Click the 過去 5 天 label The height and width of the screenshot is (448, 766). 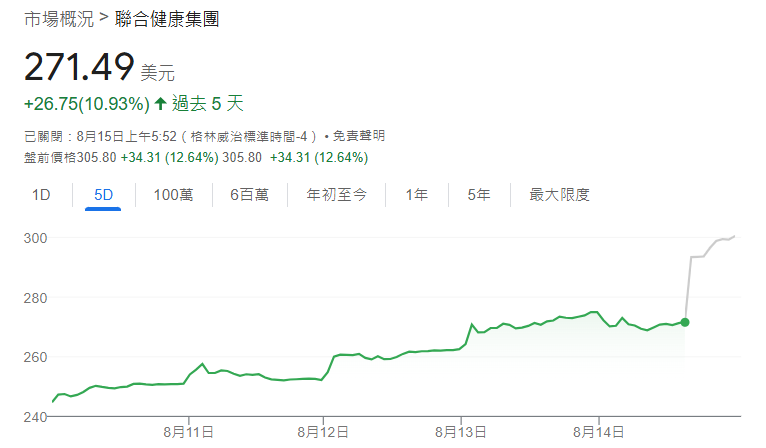208,104
